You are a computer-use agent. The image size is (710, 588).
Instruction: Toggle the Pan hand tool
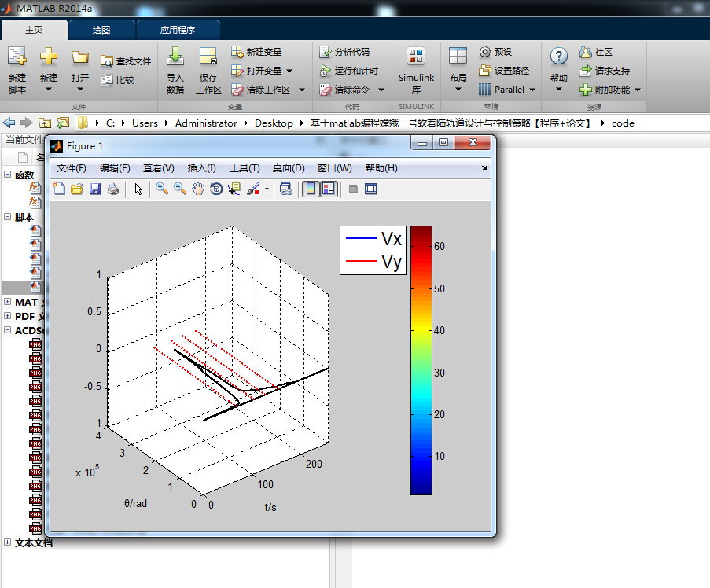(198, 189)
